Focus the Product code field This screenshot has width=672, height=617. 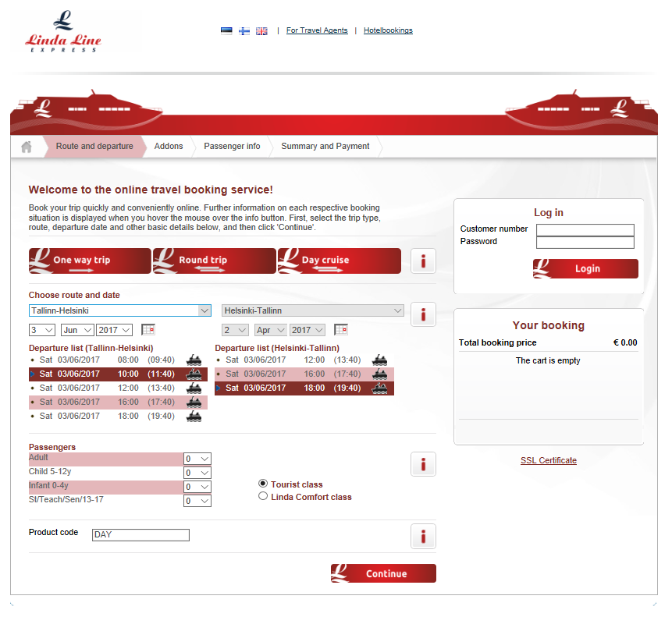140,535
